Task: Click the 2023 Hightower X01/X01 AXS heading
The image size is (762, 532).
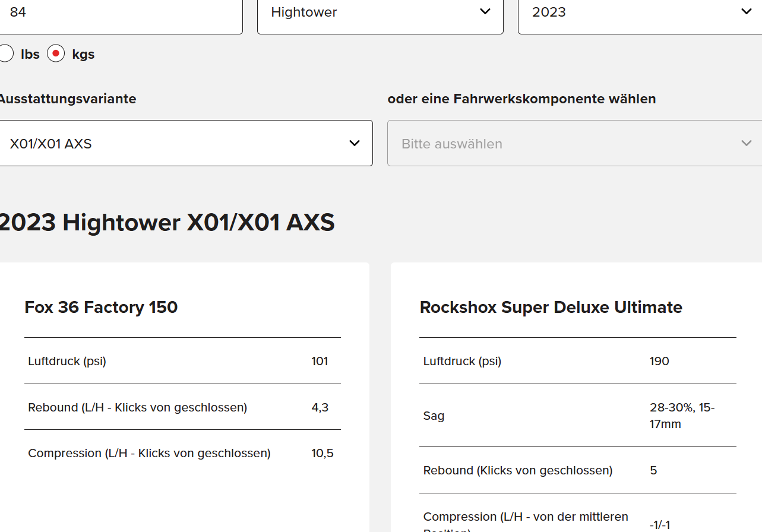Action: [x=167, y=223]
